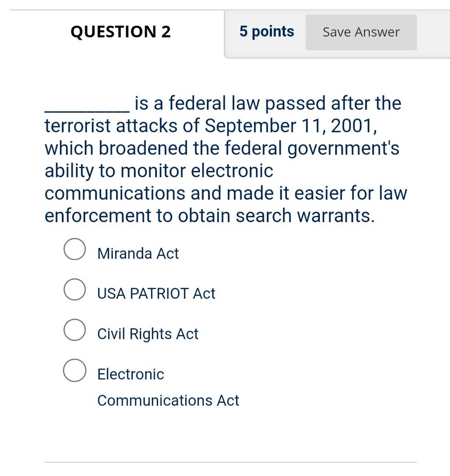Click the gray points panel beside Save Answer
The height and width of the screenshot is (476, 450).
click(x=337, y=34)
